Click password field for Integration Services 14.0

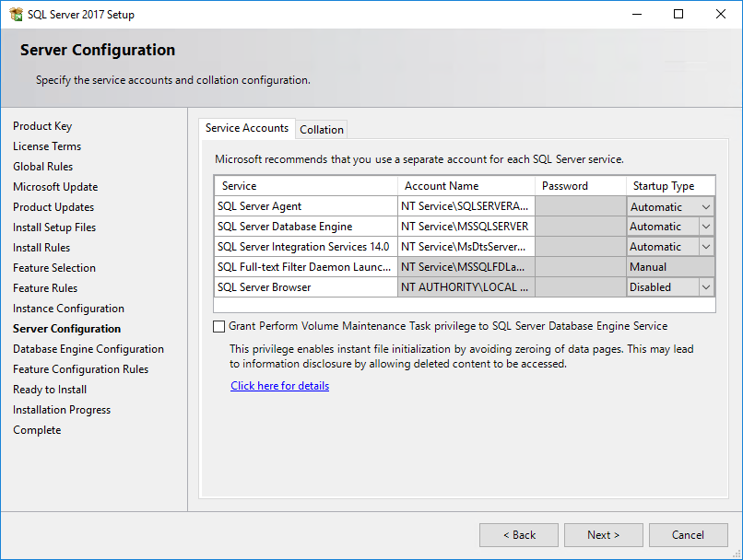[x=581, y=247]
